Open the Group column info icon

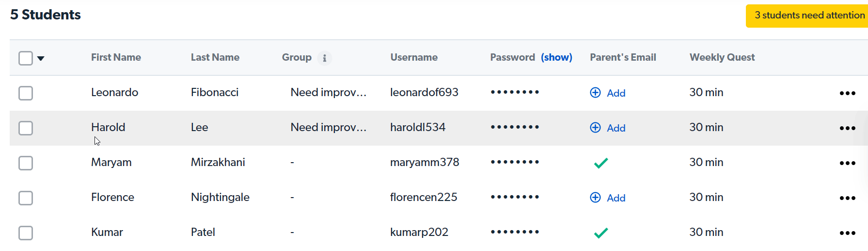click(x=324, y=58)
